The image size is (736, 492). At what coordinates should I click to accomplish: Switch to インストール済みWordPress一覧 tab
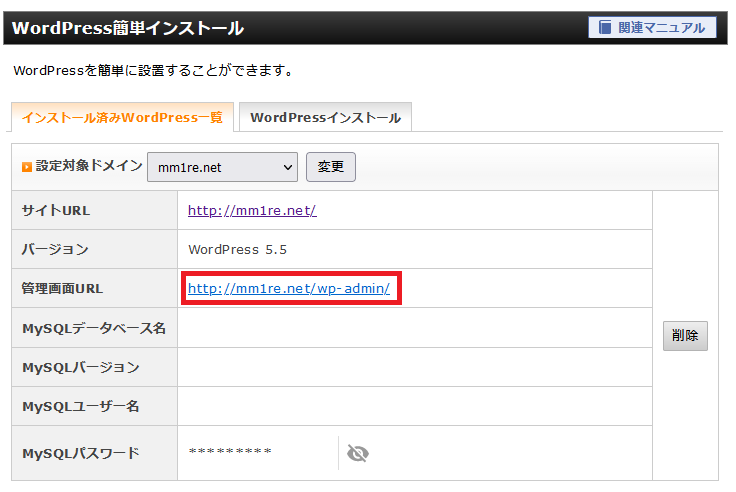[122, 117]
